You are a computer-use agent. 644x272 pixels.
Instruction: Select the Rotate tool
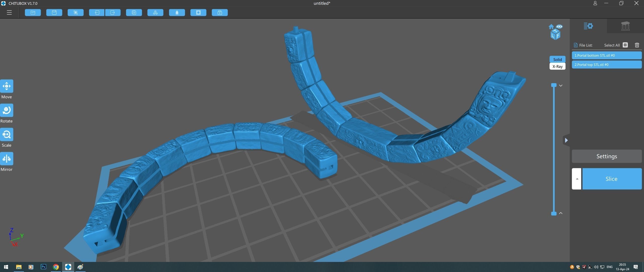(x=7, y=111)
